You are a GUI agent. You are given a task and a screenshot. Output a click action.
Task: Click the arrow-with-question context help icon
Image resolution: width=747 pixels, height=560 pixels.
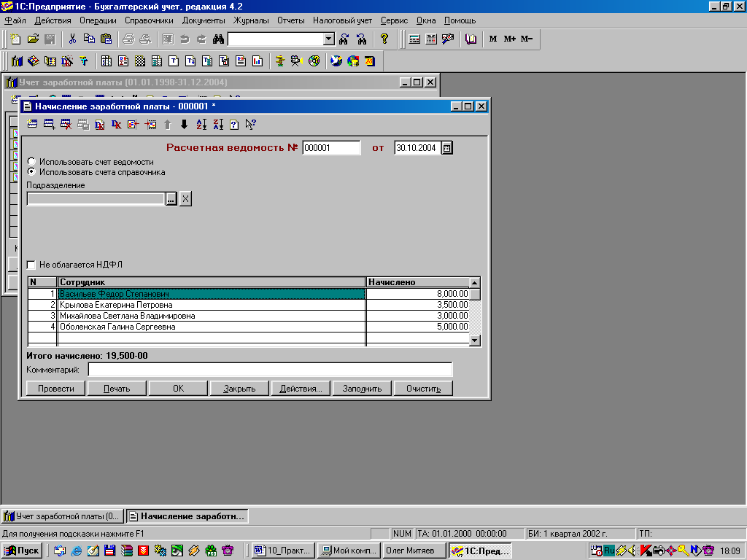[x=251, y=124]
